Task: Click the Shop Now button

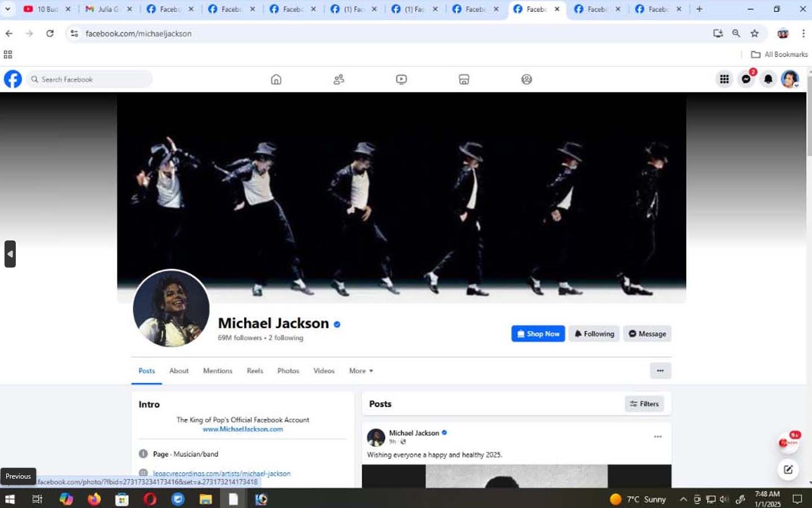Action: click(538, 334)
